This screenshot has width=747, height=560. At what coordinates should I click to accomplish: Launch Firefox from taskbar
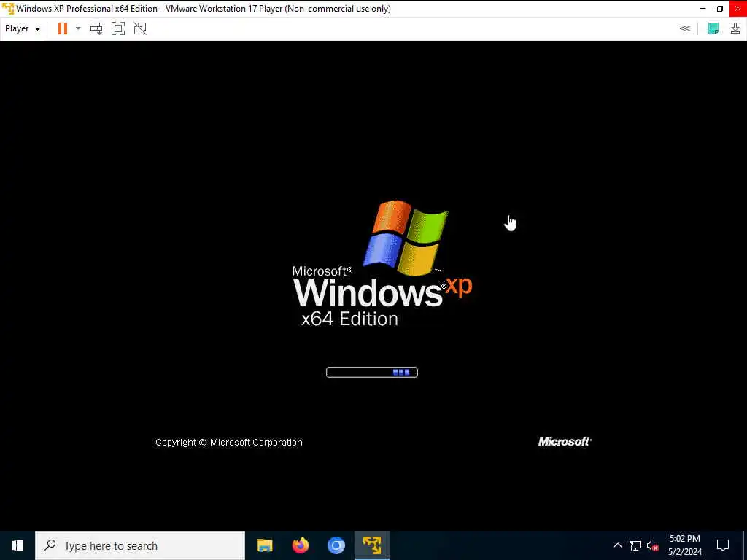[300, 545]
